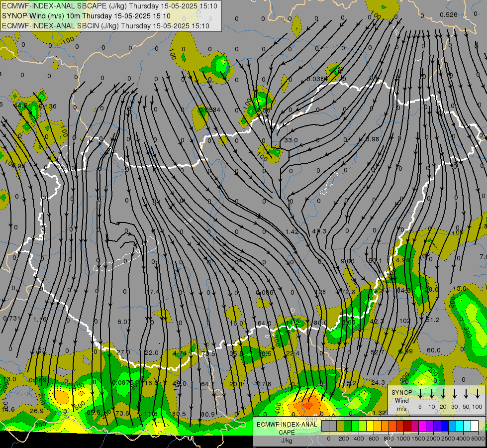
Task: Click the 9.00 value on the map
Action: click(x=348, y=261)
